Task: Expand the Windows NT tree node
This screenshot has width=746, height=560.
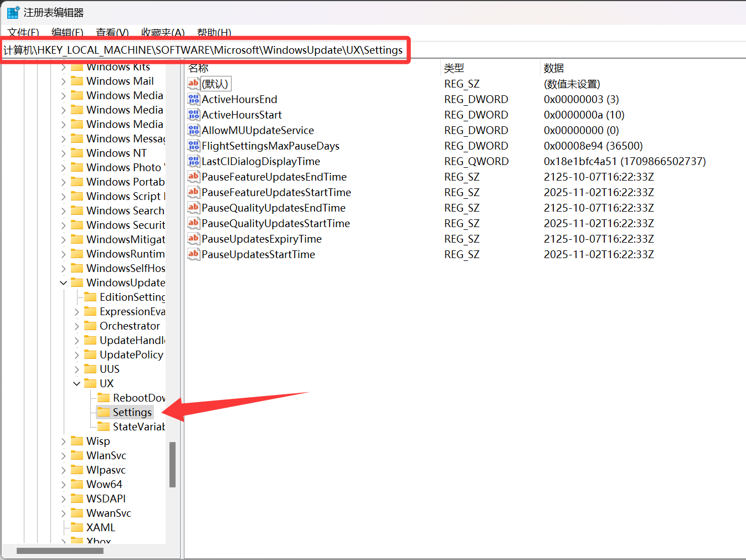Action: (x=64, y=153)
